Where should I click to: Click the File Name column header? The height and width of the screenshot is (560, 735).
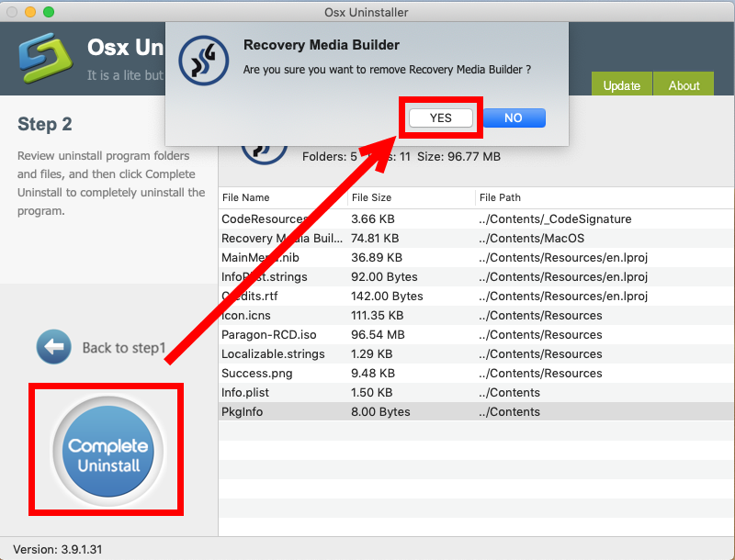click(x=245, y=197)
